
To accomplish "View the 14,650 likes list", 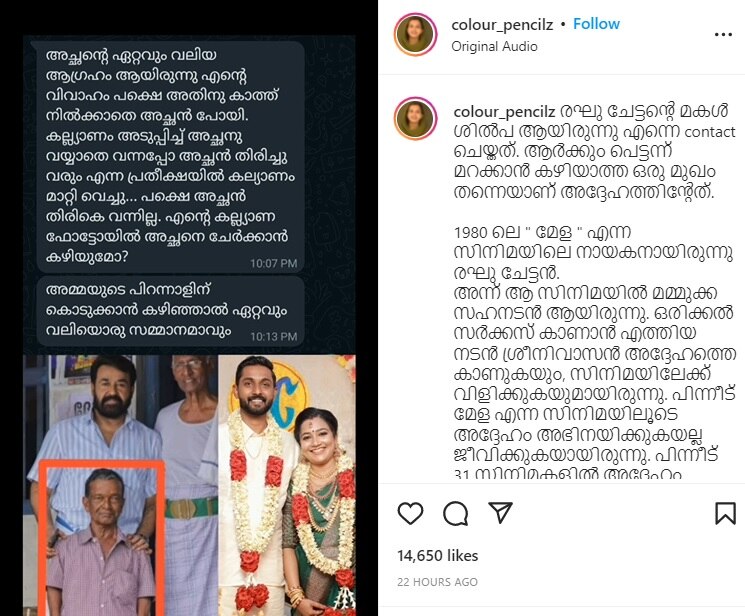I will pos(438,556).
